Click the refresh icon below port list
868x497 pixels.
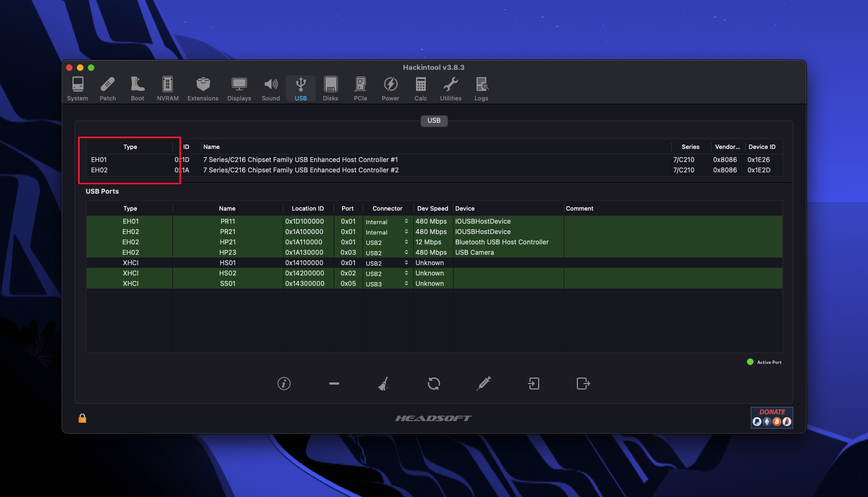coord(434,384)
